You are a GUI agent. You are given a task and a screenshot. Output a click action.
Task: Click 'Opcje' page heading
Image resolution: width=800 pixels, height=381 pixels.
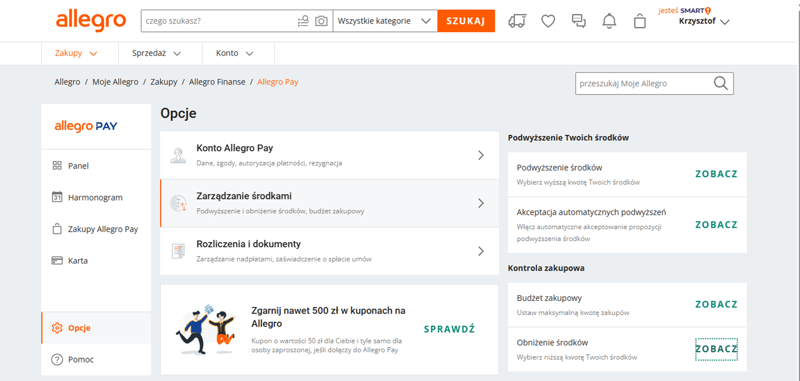coord(178,114)
